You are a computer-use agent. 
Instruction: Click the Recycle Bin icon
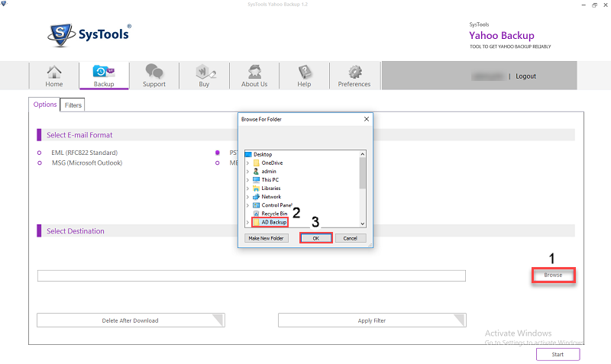pyautogui.click(x=256, y=214)
